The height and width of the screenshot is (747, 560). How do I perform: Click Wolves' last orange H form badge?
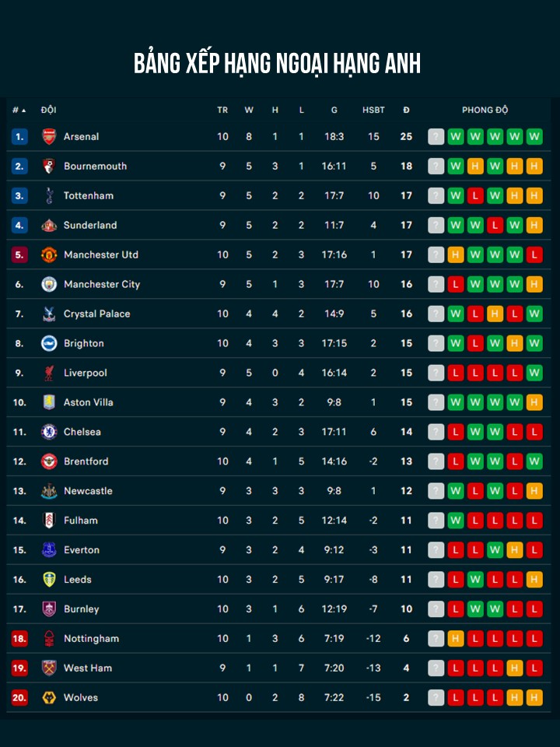[534, 698]
